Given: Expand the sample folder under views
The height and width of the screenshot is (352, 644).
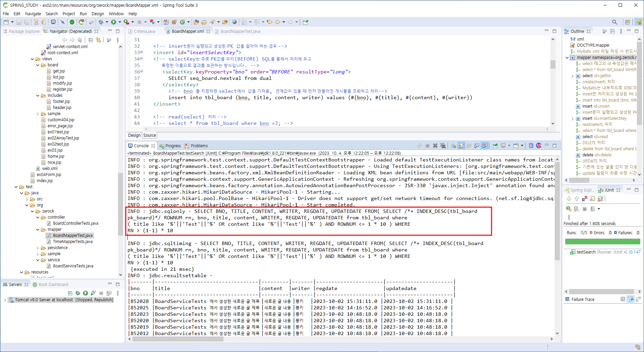Looking at the screenshot, I should coord(38,114).
